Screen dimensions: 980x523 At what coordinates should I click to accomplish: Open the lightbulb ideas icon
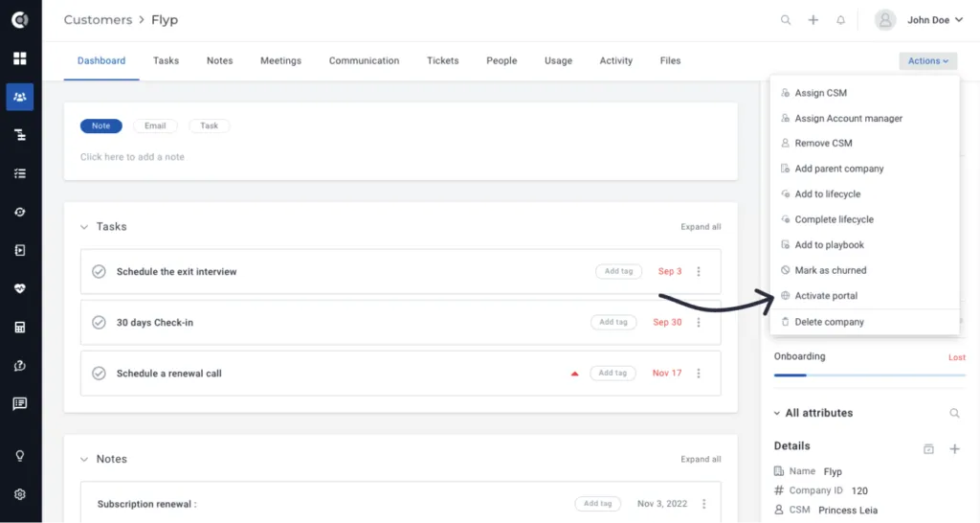(20, 455)
